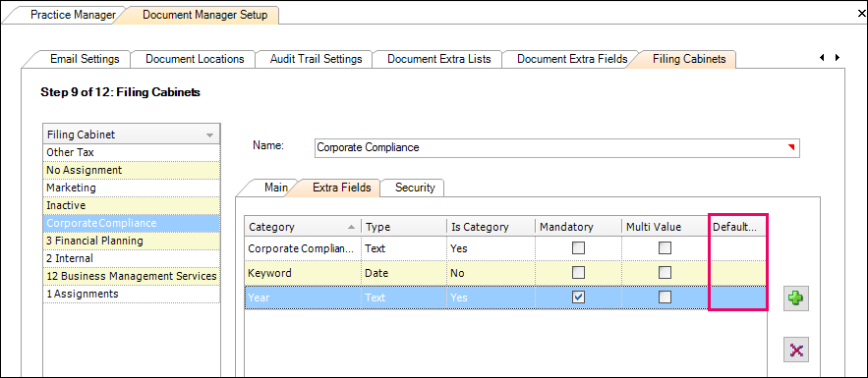Screen dimensions: 868x378
Task: Click the green plus add field icon
Action: pos(796,299)
